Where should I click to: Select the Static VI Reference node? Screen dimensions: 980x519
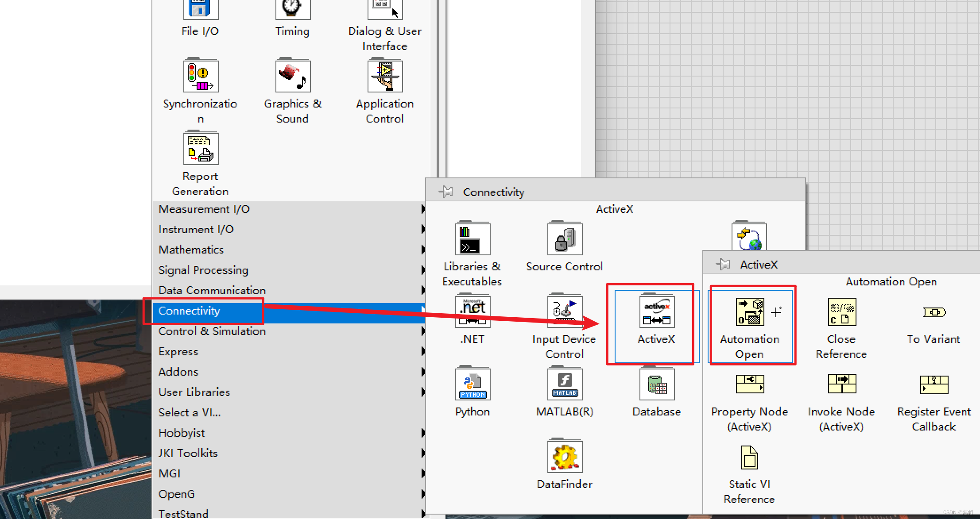(x=749, y=458)
